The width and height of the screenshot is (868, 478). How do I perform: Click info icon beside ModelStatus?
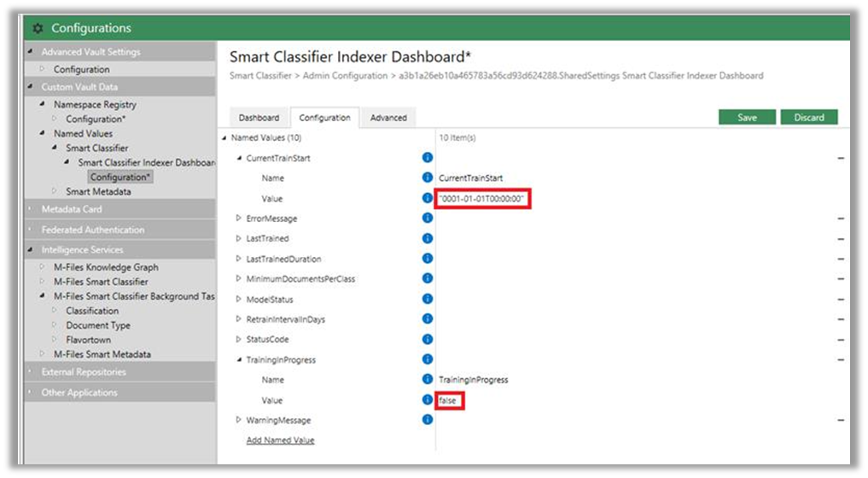pyautogui.click(x=428, y=299)
